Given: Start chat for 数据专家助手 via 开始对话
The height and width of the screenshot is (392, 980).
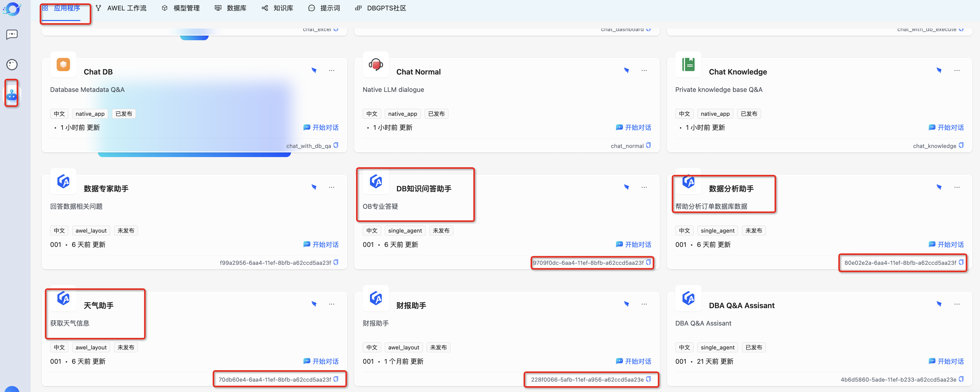Looking at the screenshot, I should (321, 245).
